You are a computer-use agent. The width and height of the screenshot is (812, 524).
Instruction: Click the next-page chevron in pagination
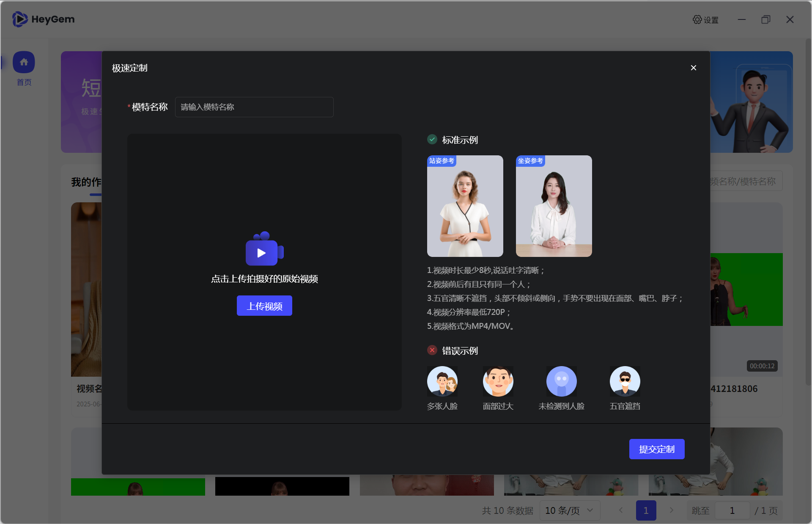[671, 510]
